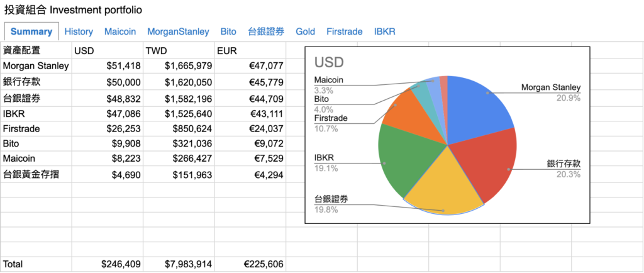Click the USD chart title
644x273 pixels.
point(329,63)
